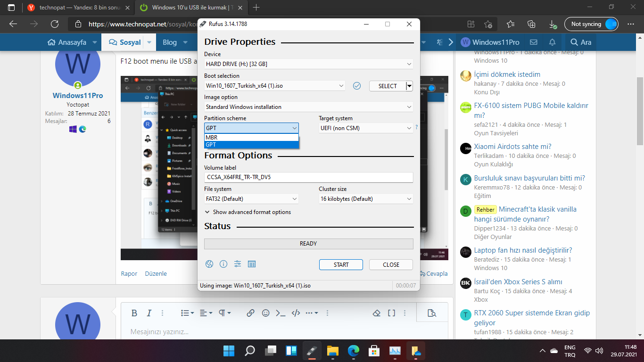Open Rufus language selection globe icon
This screenshot has height=362, width=644.
209,264
